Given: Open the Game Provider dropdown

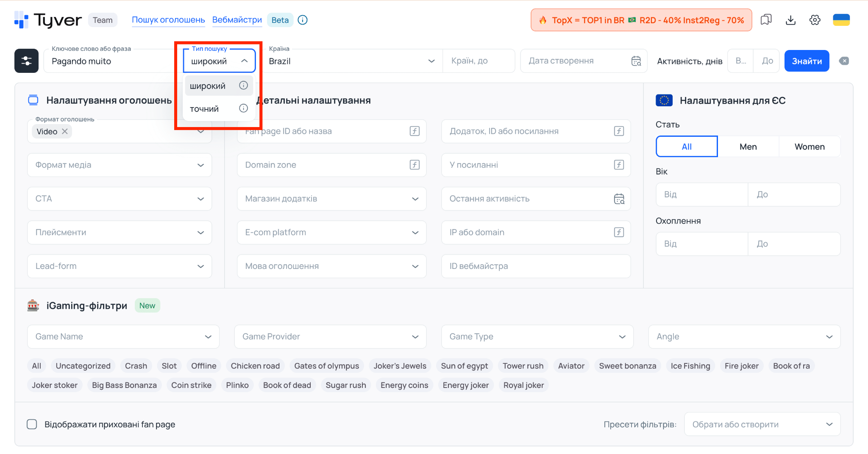Looking at the screenshot, I should coord(330,337).
